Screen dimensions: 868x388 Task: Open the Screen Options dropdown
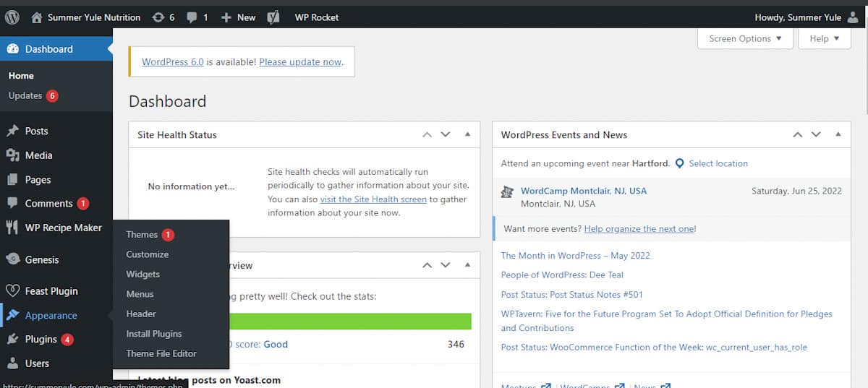coord(745,38)
